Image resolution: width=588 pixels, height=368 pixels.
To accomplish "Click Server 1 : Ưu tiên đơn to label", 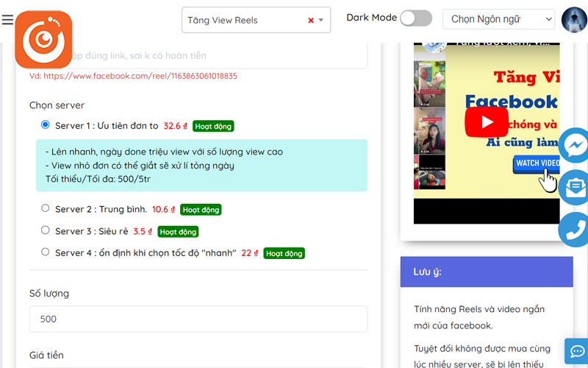I will 107,126.
